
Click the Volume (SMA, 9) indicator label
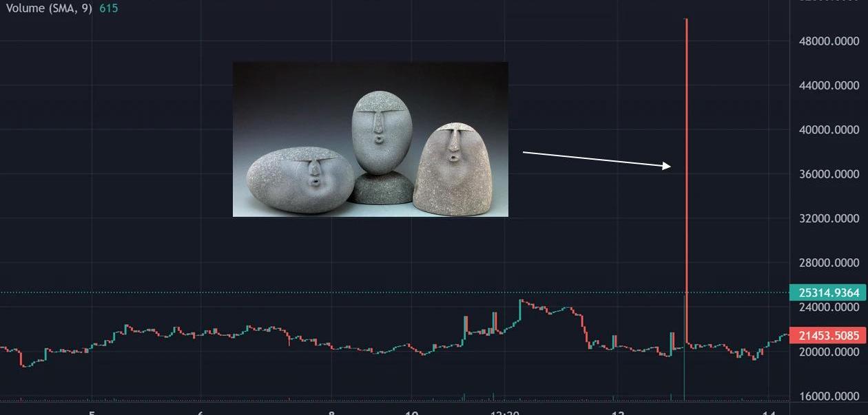(x=49, y=9)
